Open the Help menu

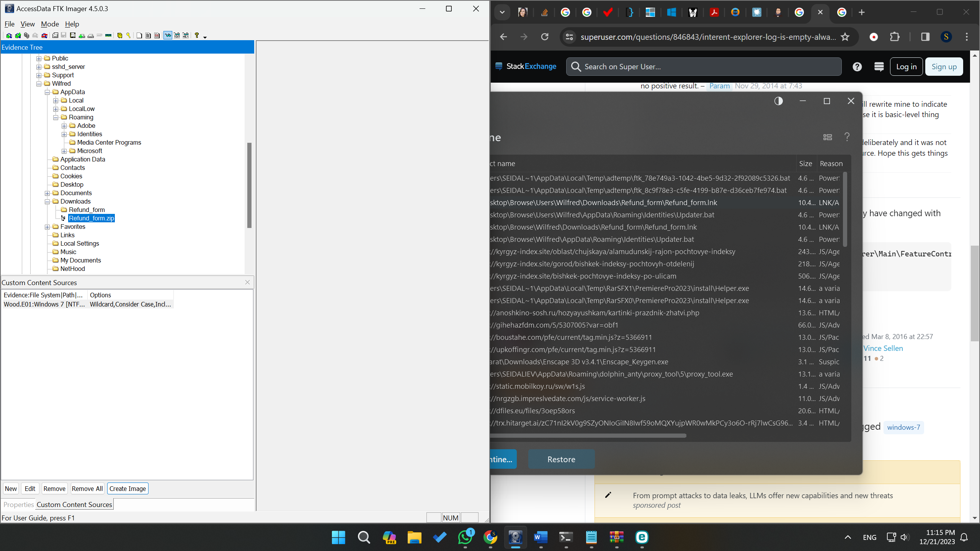pos(72,24)
